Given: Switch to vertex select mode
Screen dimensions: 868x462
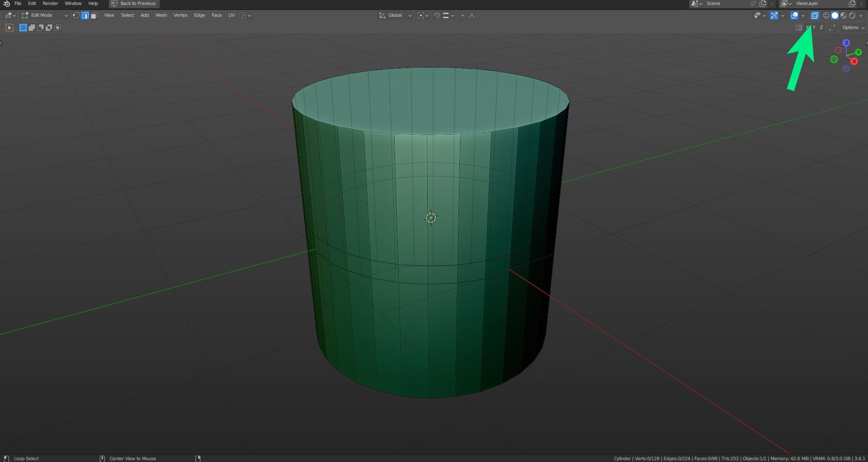Looking at the screenshot, I should [76, 15].
